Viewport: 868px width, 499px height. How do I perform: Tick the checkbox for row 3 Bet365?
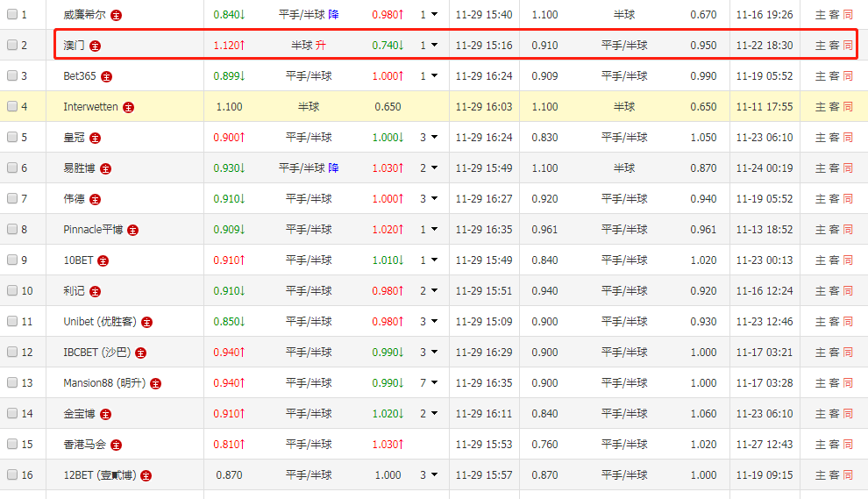coord(12,76)
